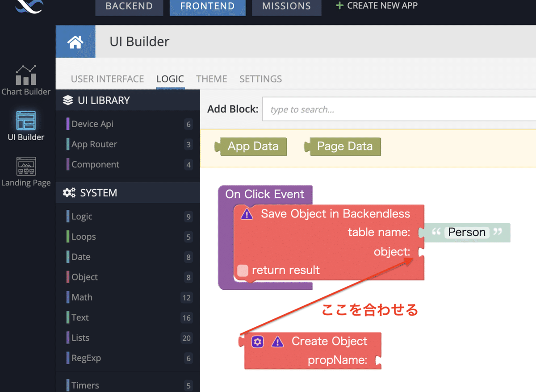This screenshot has height=392, width=536.
Task: Click the Lists count badge 20
Action: click(x=187, y=338)
